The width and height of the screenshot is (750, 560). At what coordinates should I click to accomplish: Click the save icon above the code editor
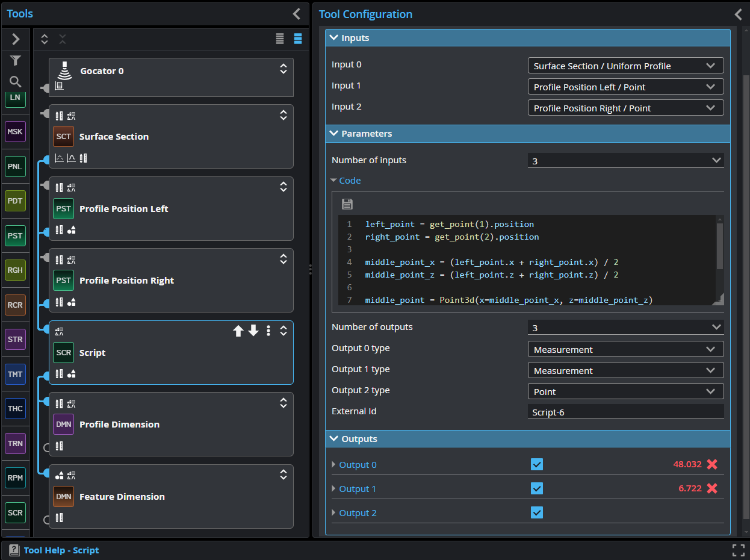pos(347,204)
